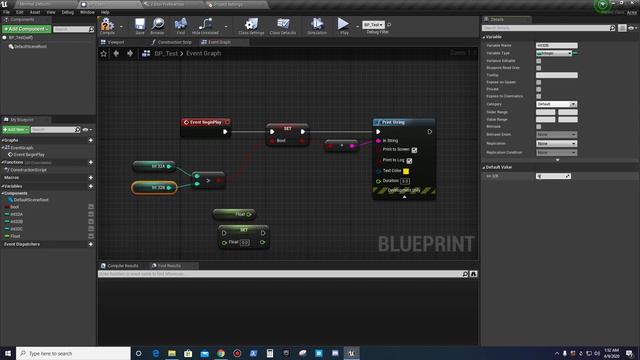Open the Replication dropdown

(556, 144)
